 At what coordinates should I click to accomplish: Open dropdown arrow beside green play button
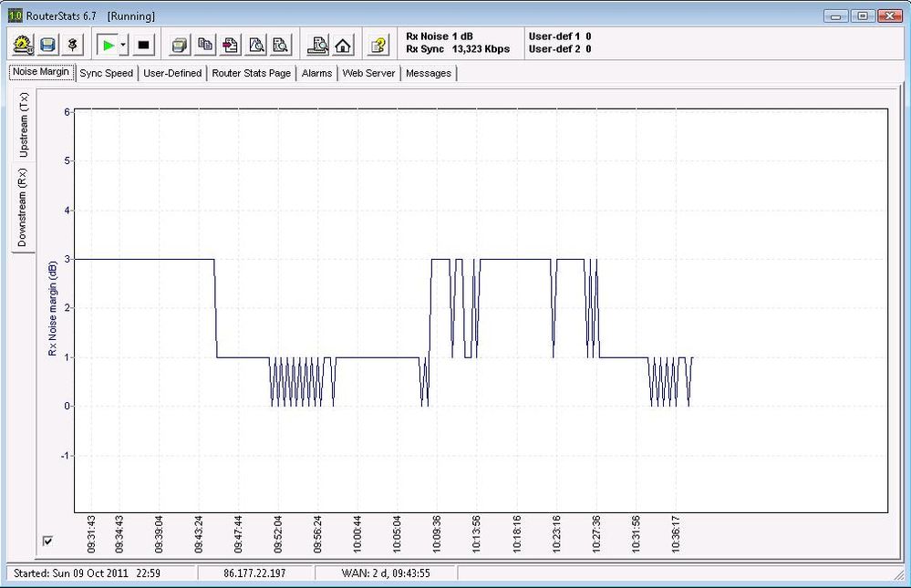pyautogui.click(x=123, y=44)
